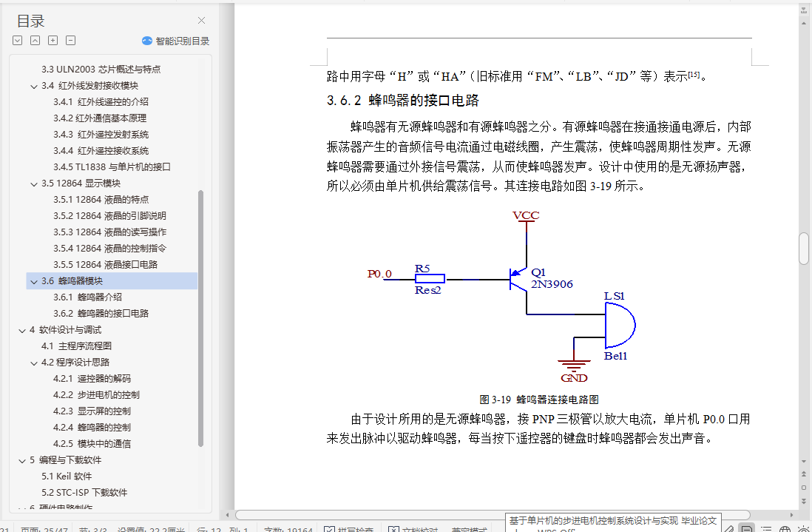Click the horizontal scrollbar right arrow
This screenshot has height=532, width=812.
coord(792,515)
